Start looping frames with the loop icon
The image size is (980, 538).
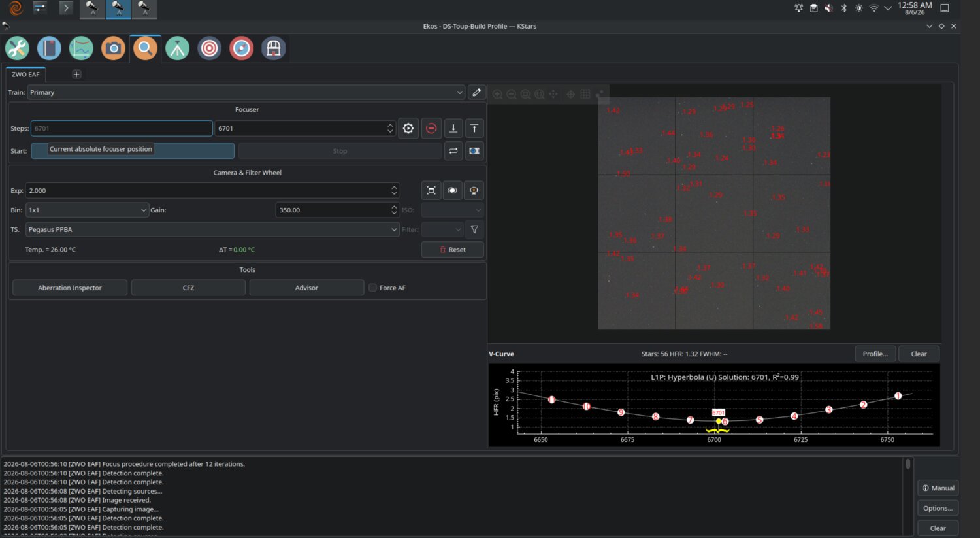tap(453, 151)
